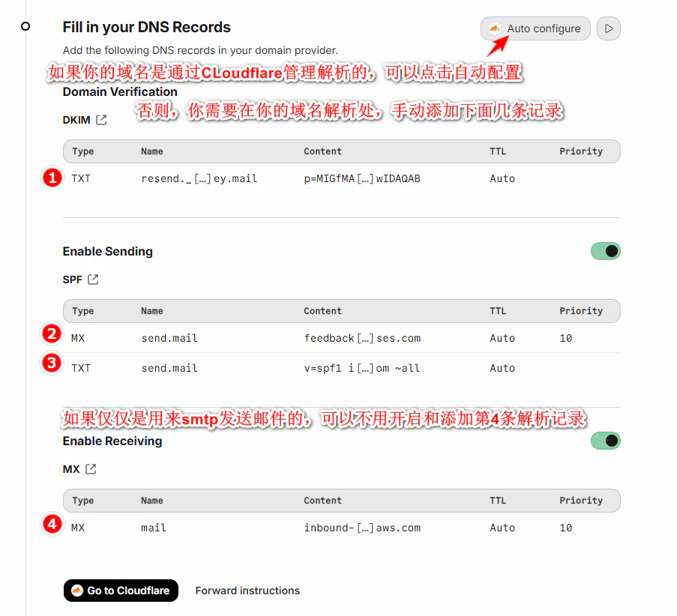677x616 pixels.
Task: Click the cloud icon on Auto configure button
Action: pos(494,28)
